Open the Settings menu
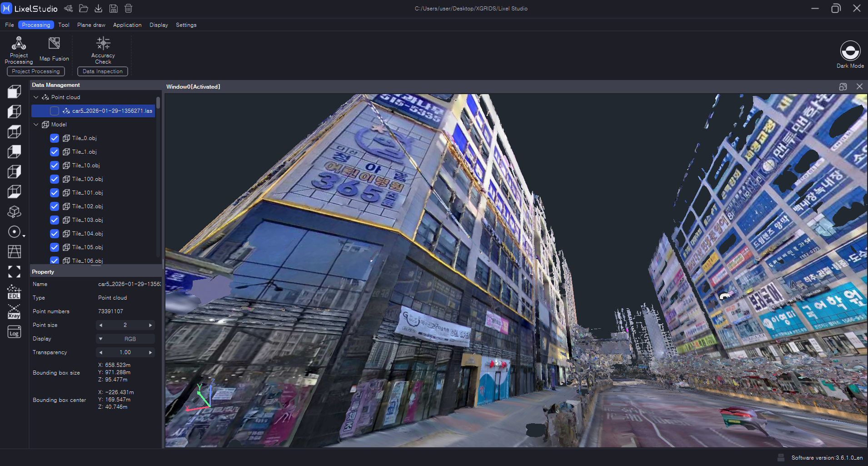The width and height of the screenshot is (868, 466). point(186,25)
